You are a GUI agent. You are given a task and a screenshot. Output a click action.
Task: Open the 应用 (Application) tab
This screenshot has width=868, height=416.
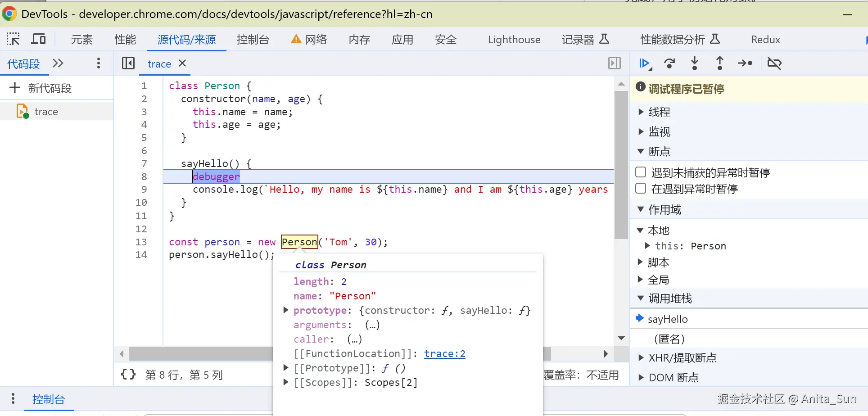tap(402, 40)
